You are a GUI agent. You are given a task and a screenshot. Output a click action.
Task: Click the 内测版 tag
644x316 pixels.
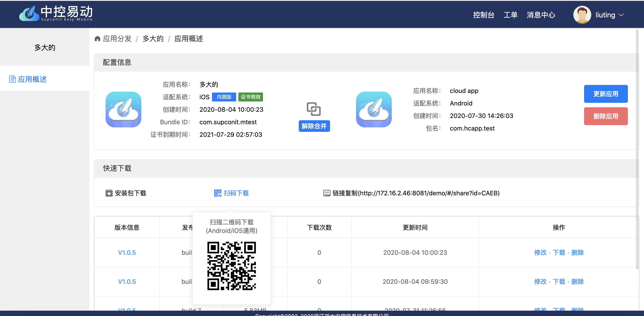pos(224,97)
